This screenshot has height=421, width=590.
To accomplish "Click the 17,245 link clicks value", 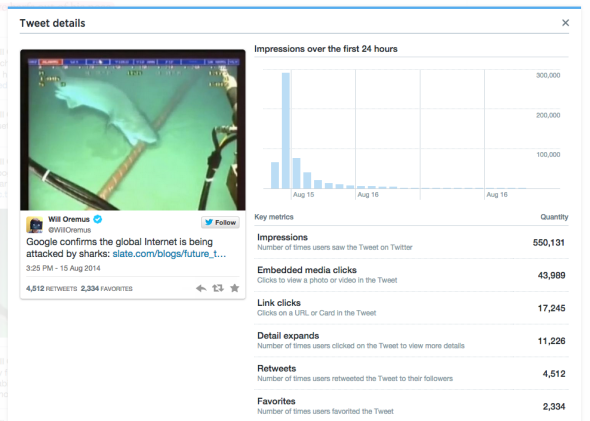I will click(551, 308).
